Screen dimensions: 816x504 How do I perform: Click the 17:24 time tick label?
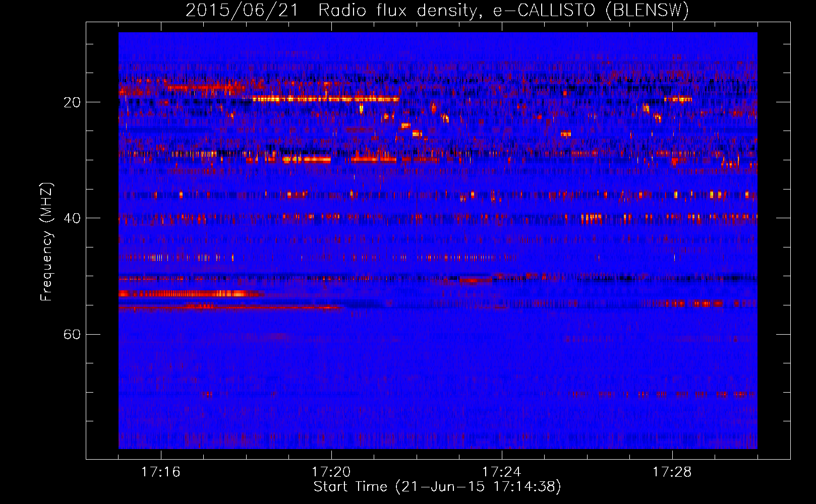click(502, 472)
